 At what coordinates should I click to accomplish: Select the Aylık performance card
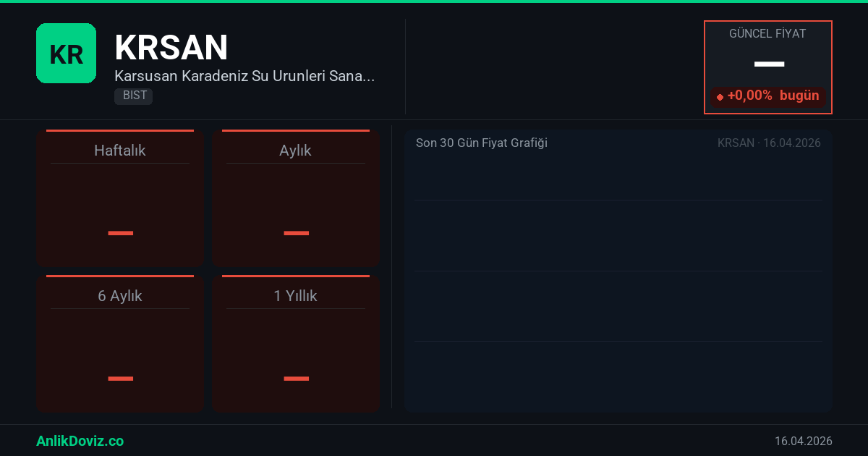pyautogui.click(x=296, y=199)
